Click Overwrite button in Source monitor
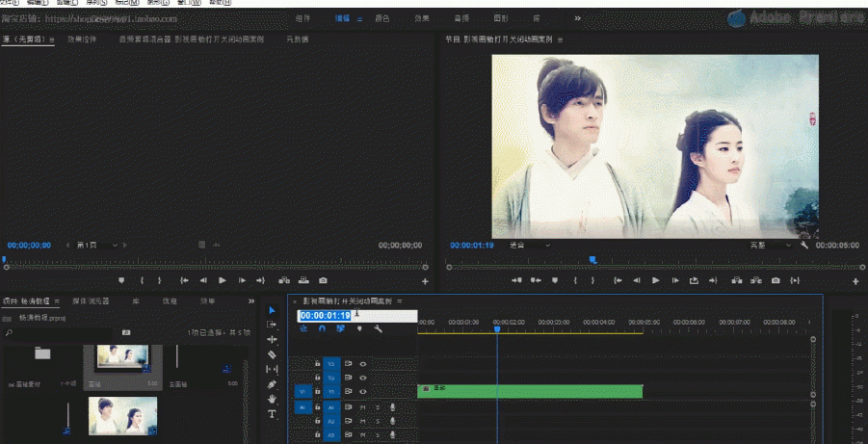The height and width of the screenshot is (444, 868). [x=303, y=280]
